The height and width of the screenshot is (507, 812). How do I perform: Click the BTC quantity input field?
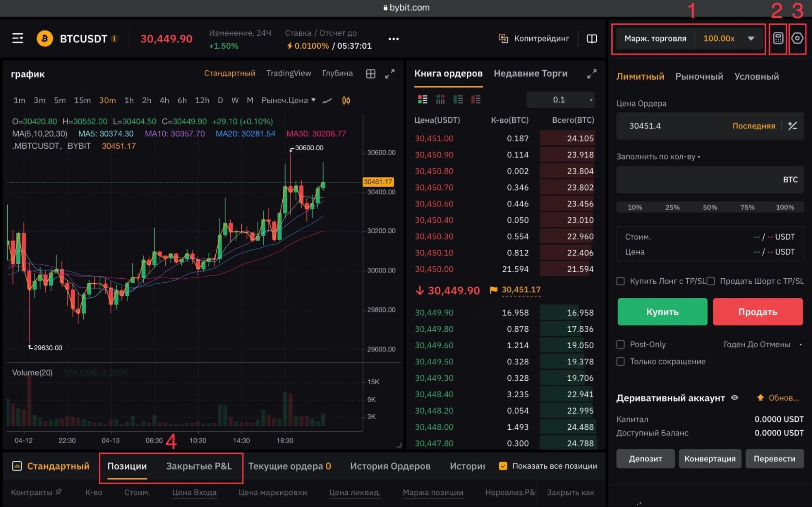coord(710,180)
